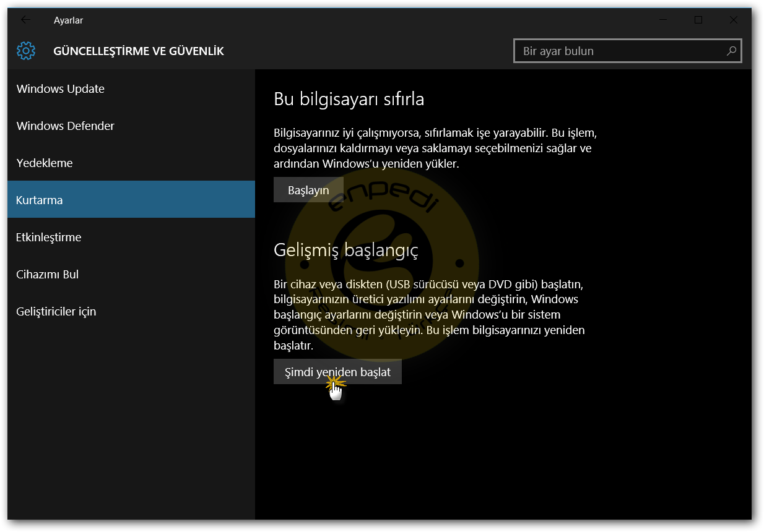Focus the 'Bir ayar bulun' search box
This screenshot has width=764, height=532.
click(628, 51)
